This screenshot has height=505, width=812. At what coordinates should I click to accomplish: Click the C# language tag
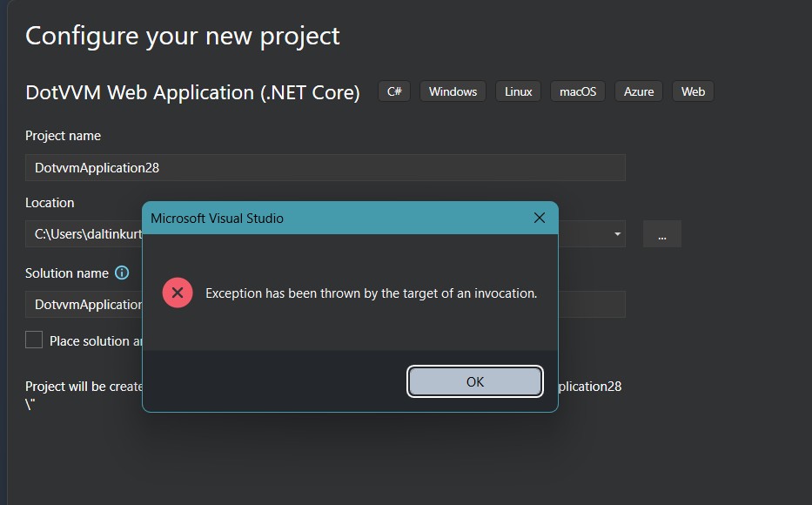(394, 91)
